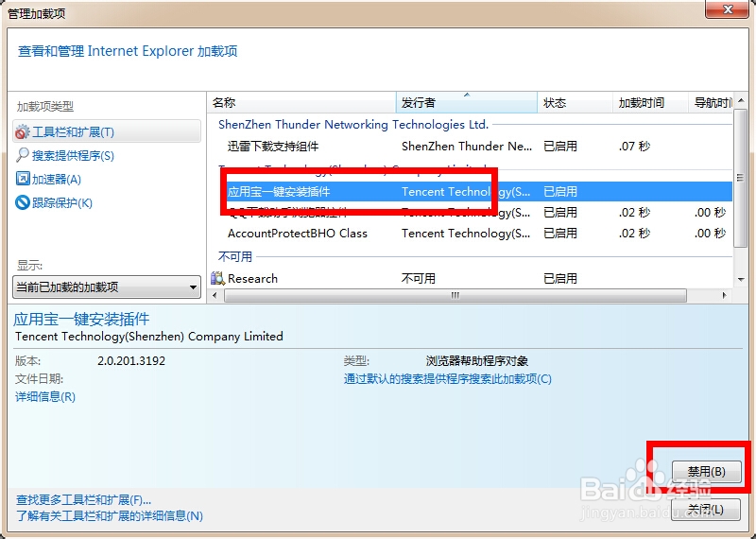
Task: Click the vertical scrollbar down arrow
Action: pos(741,280)
